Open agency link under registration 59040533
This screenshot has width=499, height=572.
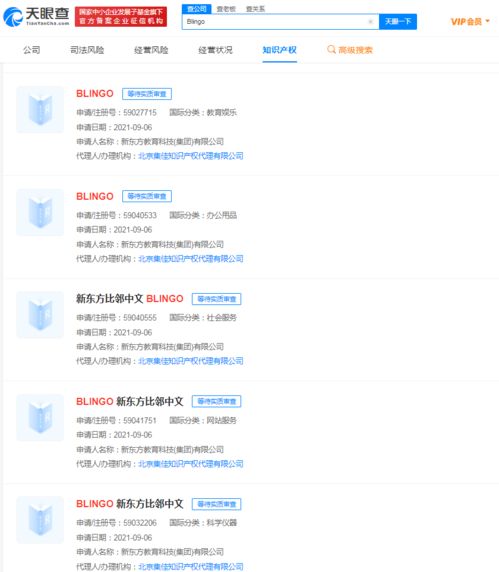pyautogui.click(x=191, y=259)
